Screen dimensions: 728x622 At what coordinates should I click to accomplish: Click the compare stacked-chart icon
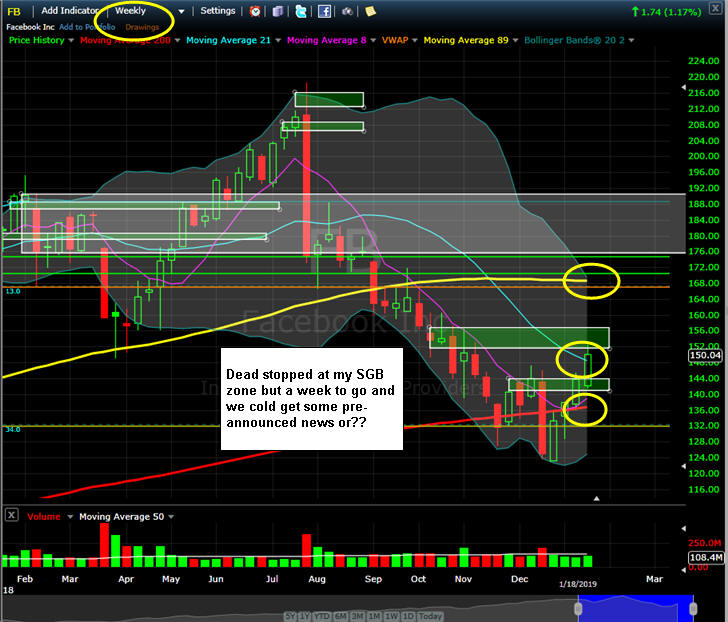click(278, 11)
